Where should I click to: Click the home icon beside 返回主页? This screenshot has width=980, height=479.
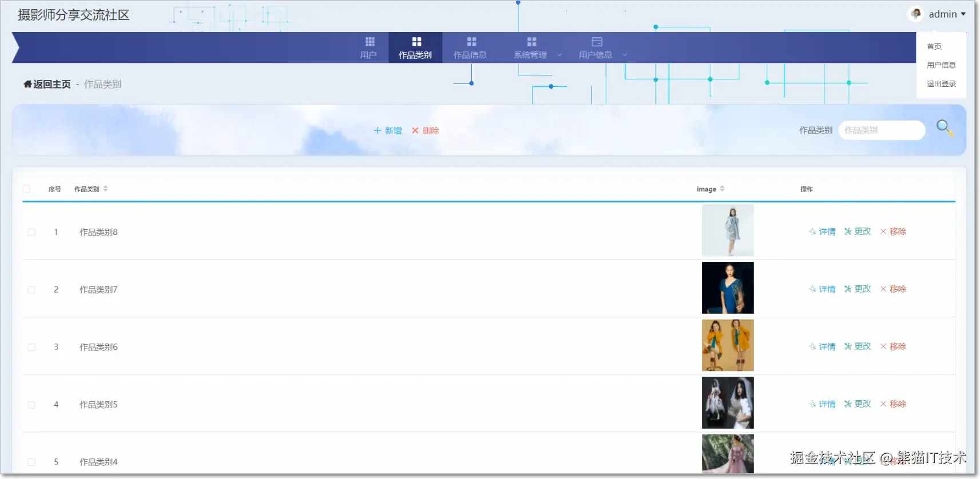pos(27,84)
